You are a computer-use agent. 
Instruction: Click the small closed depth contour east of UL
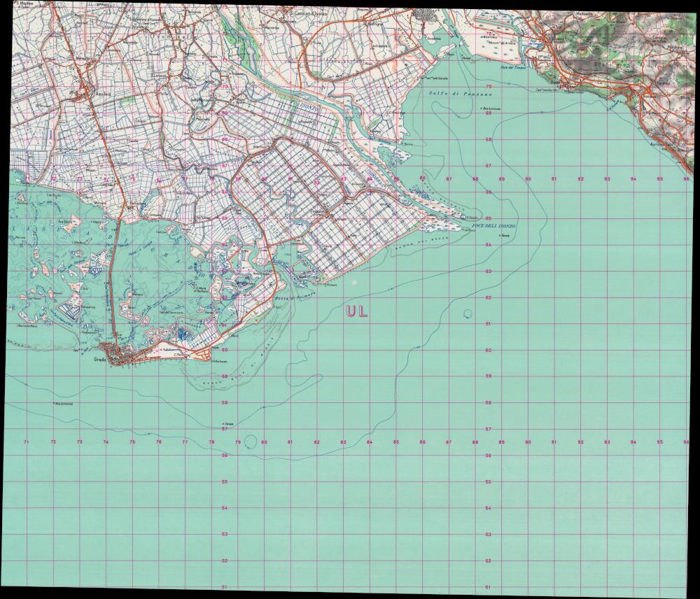[467, 313]
